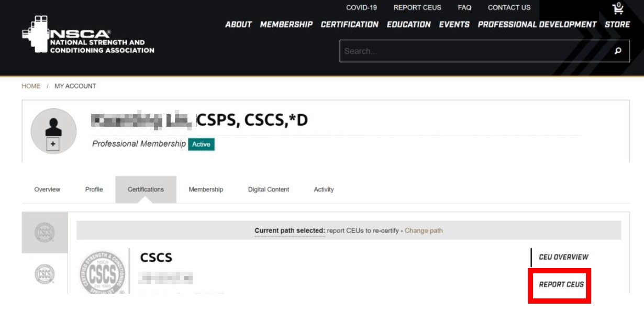Open the Activity tab
644x311 pixels.
[324, 190]
